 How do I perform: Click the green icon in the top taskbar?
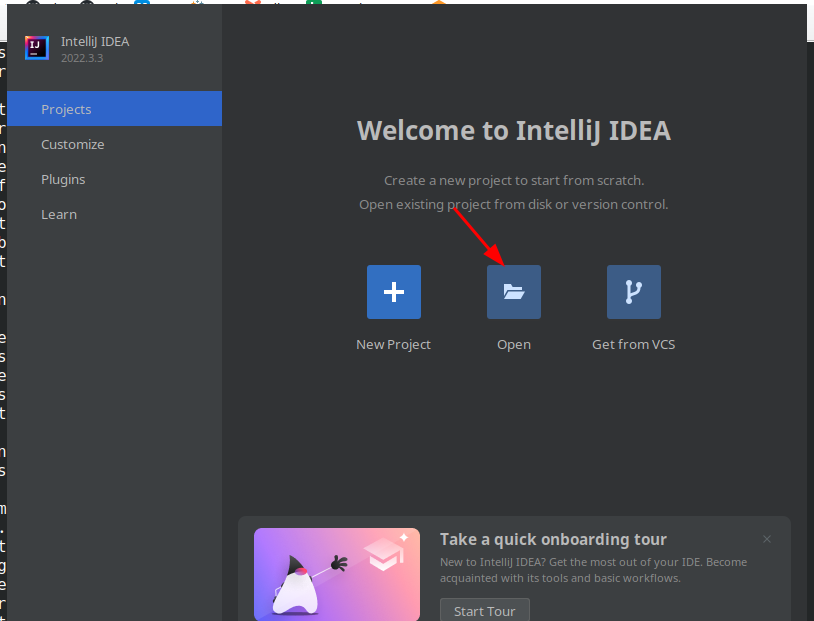[x=315, y=5]
